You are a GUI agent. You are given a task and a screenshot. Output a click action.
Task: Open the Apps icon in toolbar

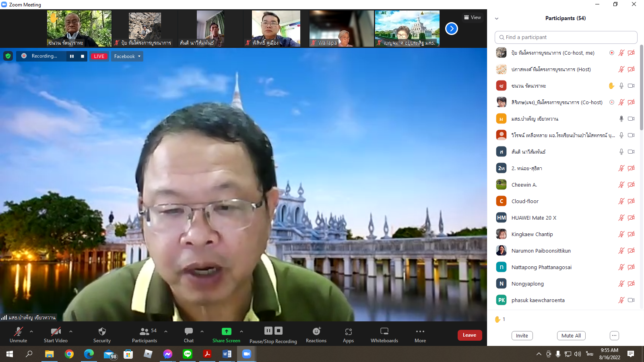pyautogui.click(x=348, y=331)
